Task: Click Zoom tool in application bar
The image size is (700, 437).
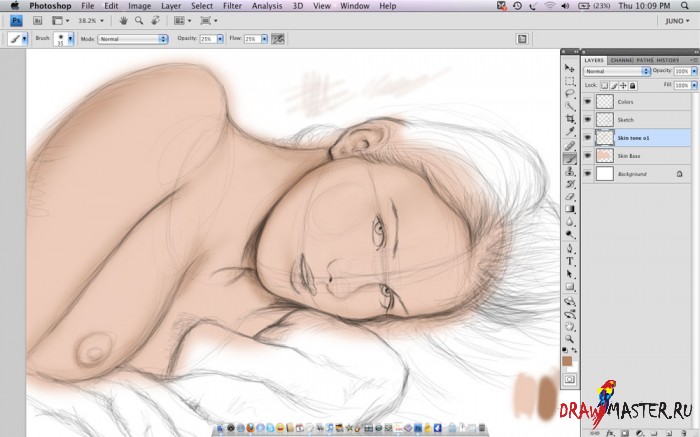Action: click(x=139, y=21)
